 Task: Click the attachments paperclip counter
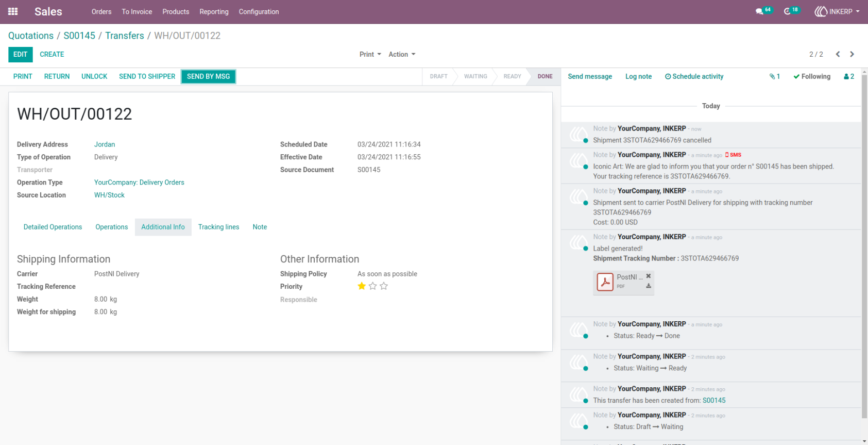pyautogui.click(x=775, y=76)
